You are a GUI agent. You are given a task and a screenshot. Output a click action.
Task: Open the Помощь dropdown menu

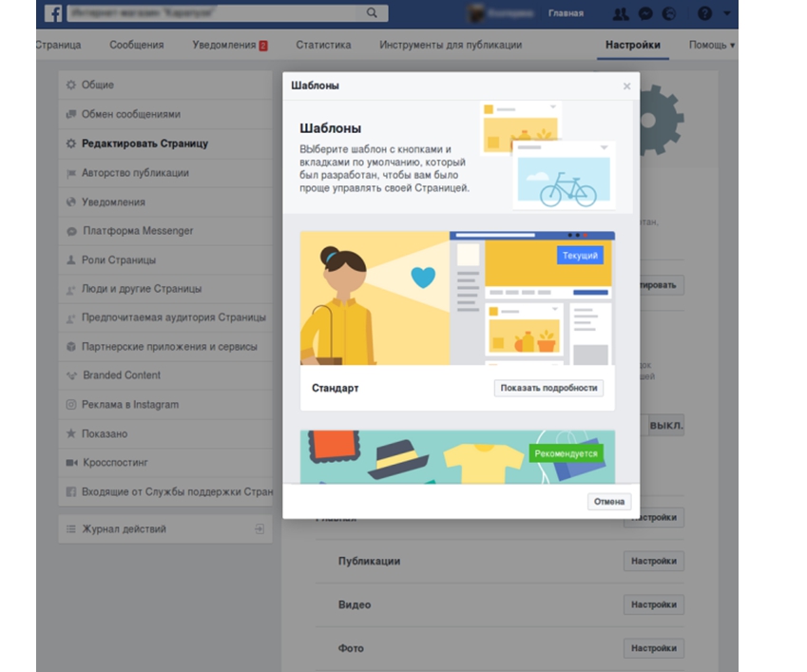click(x=712, y=45)
